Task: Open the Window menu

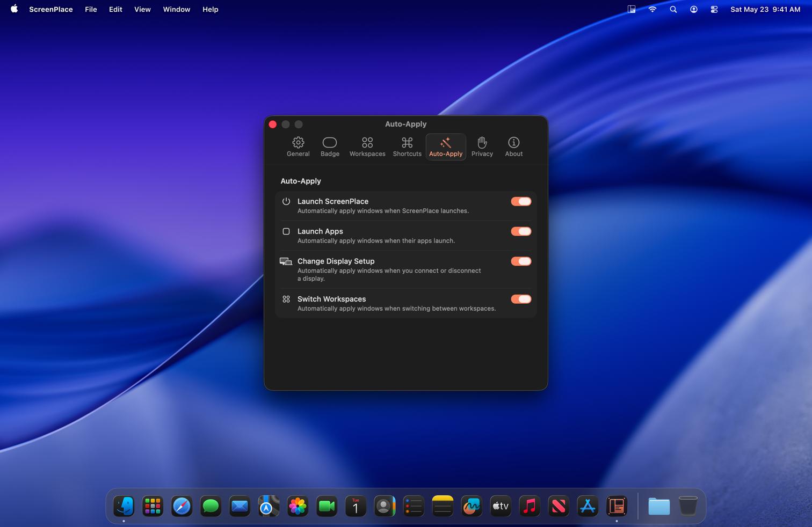Action: pos(177,9)
